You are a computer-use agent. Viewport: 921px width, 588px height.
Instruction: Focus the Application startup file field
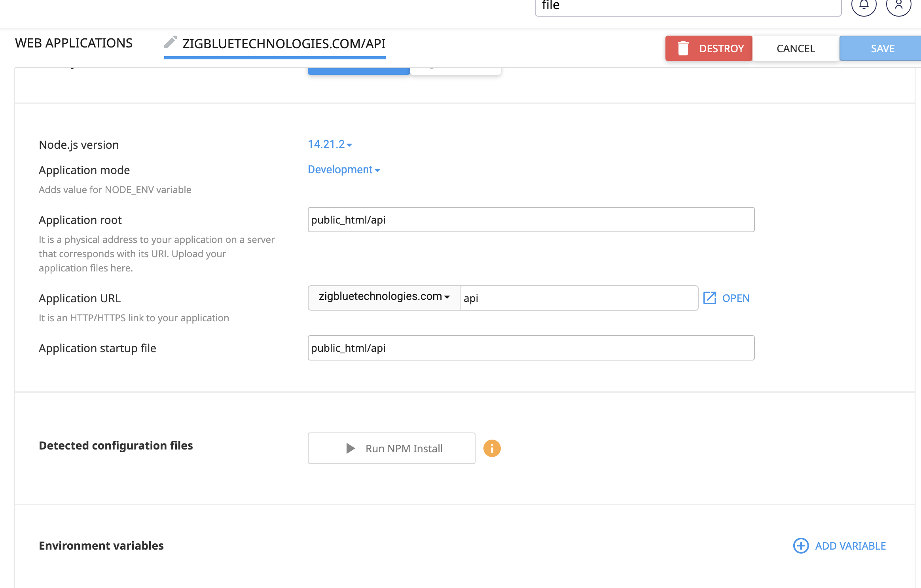pos(531,348)
